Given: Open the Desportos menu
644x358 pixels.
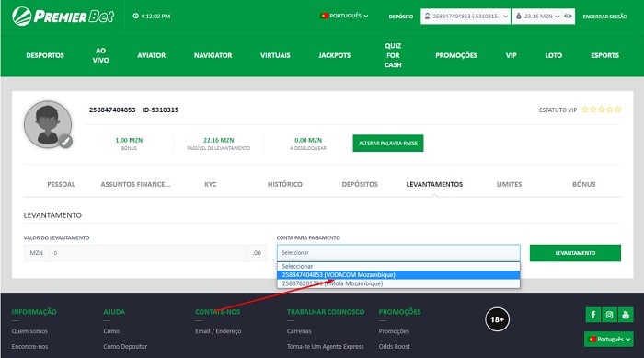Looking at the screenshot, I should 45,55.
